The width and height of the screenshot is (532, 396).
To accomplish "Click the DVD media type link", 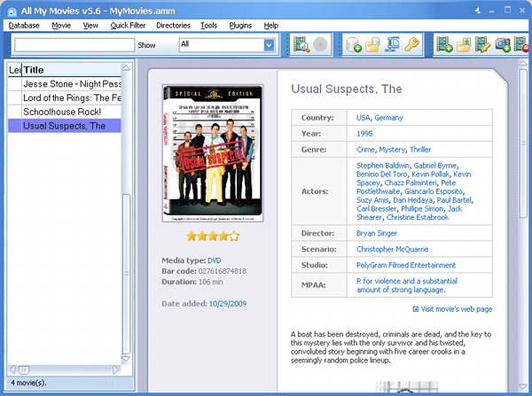I will (x=214, y=260).
